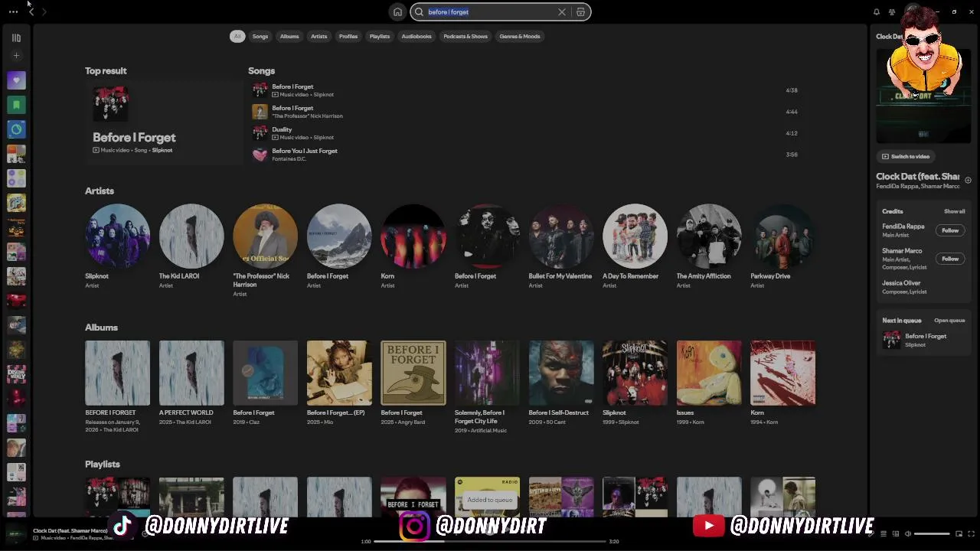The height and width of the screenshot is (551, 980).
Task: Open Before I Forget in Next in queue
Action: 924,340
